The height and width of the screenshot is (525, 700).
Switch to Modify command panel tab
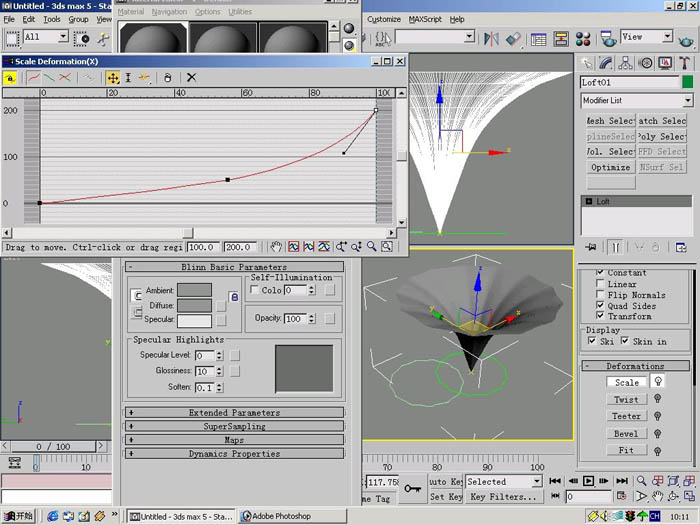[x=606, y=63]
